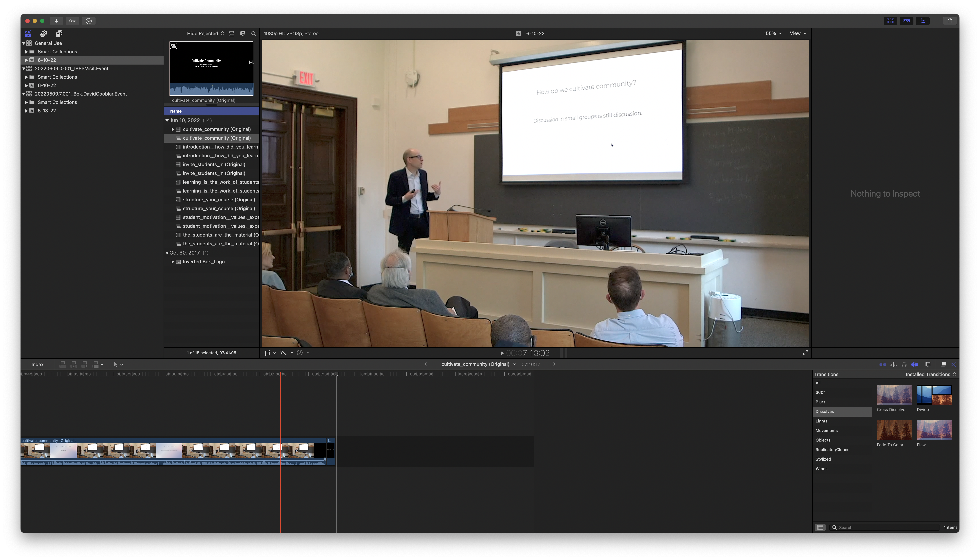Open the 155% zoom level dropdown
The height and width of the screenshot is (560, 980).
click(772, 33)
